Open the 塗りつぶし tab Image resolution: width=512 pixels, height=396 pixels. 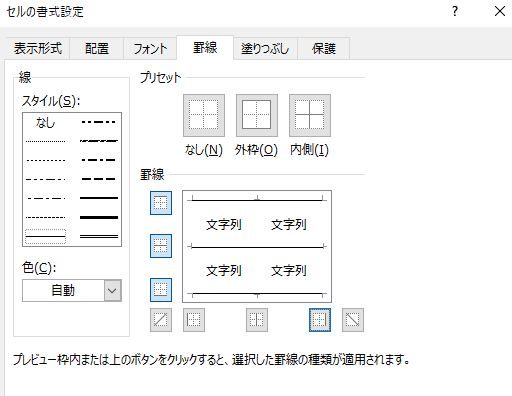(x=265, y=49)
